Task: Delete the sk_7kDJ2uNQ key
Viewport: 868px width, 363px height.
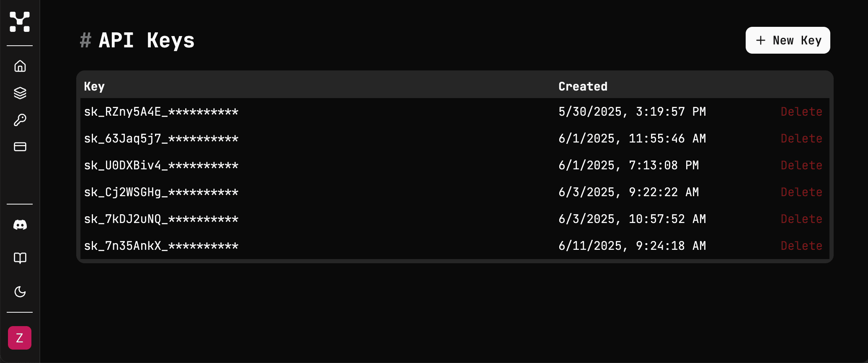Action: (801, 219)
